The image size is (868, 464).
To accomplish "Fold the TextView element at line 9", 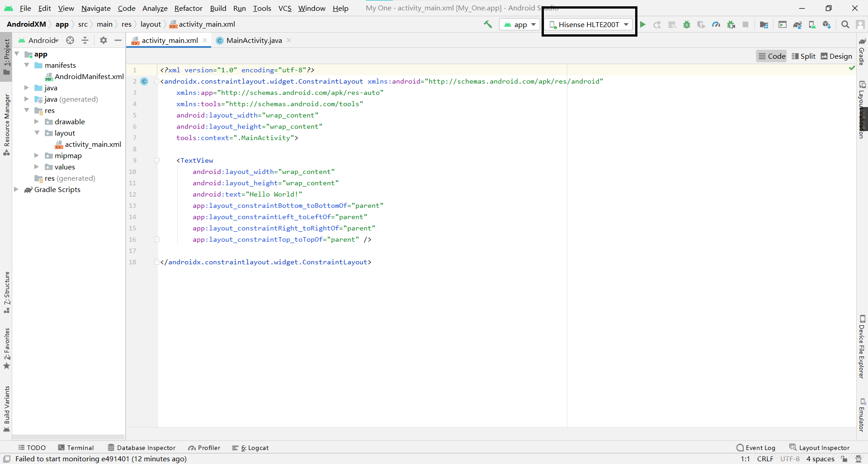I will point(157,160).
